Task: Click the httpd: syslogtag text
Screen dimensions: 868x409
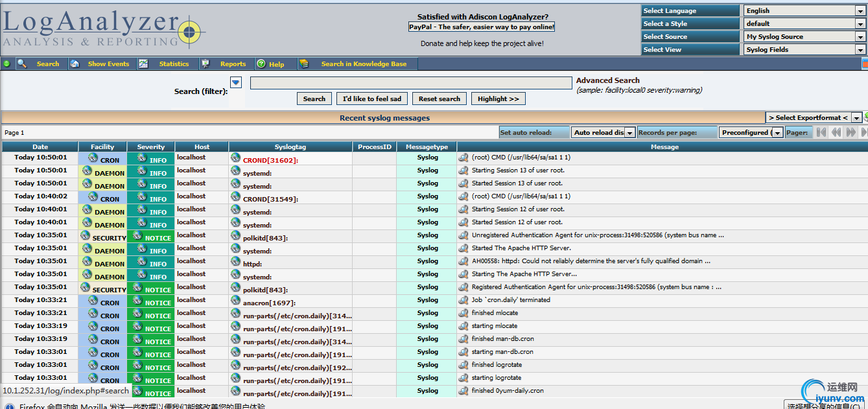Action: coord(252,264)
